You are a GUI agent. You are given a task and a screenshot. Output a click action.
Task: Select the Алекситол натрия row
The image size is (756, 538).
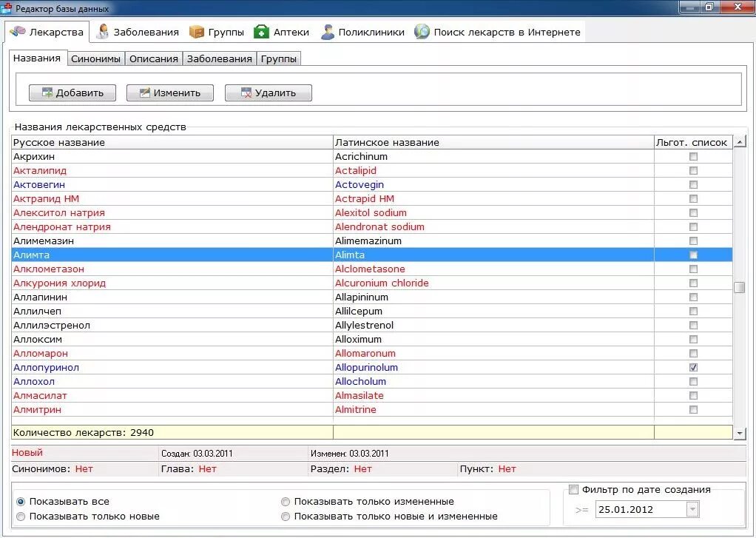372,212
